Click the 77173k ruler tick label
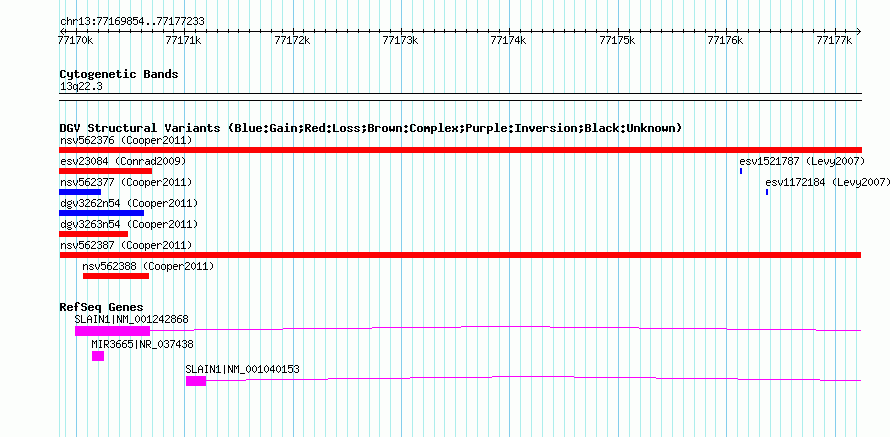 point(401,40)
